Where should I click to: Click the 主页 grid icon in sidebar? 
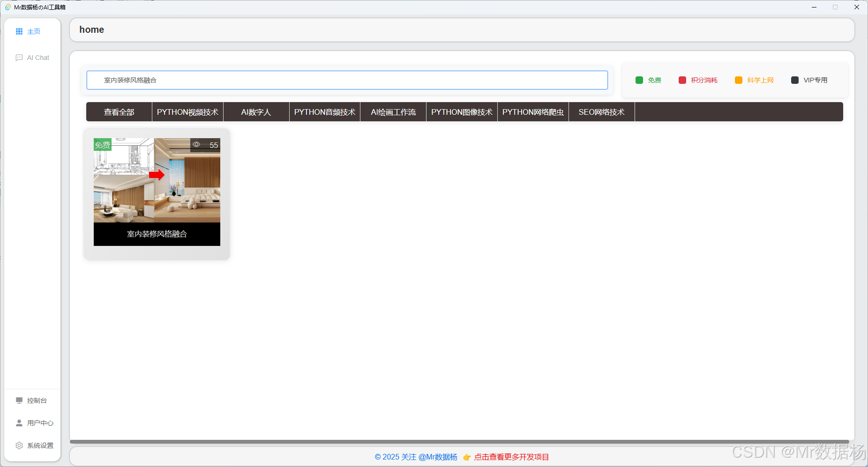[x=19, y=31]
